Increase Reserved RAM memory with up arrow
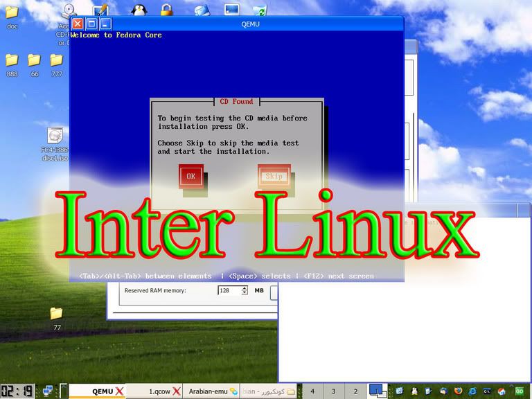532x399 pixels. (x=245, y=288)
